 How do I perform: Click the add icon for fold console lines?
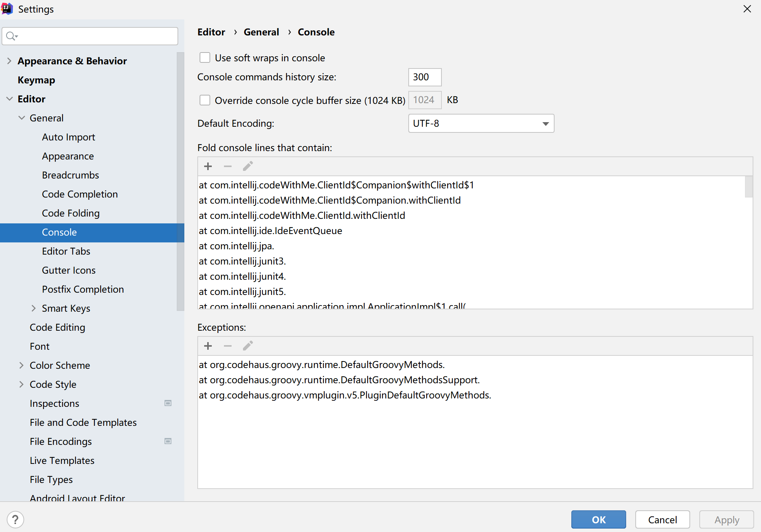pyautogui.click(x=208, y=166)
